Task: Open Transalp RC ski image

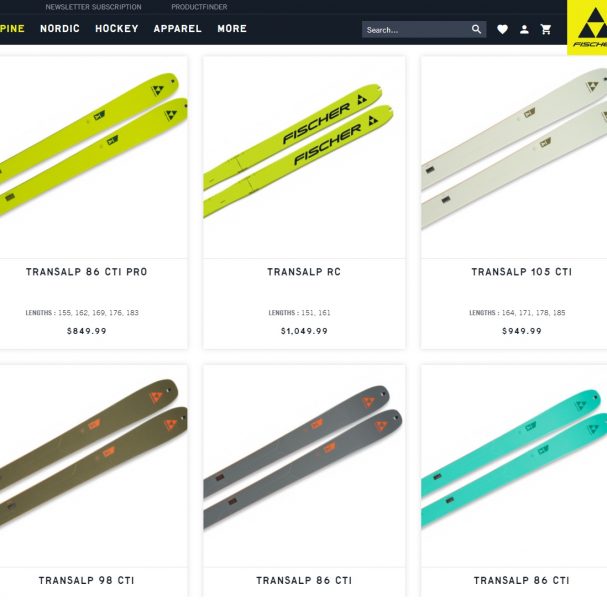Action: point(304,157)
